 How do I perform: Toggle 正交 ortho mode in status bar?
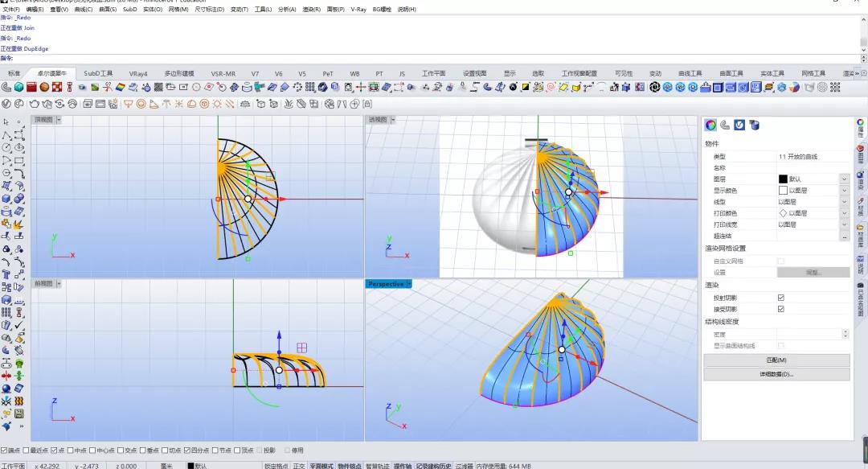298,466
